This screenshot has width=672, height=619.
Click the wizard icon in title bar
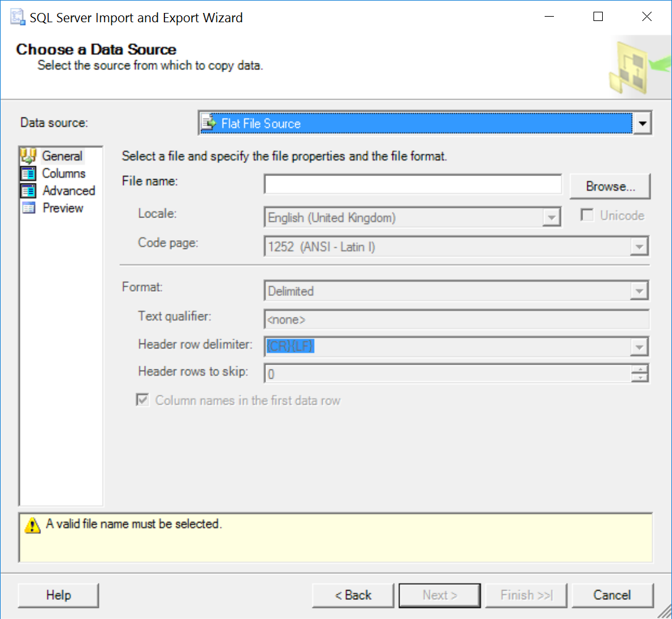coord(17,17)
